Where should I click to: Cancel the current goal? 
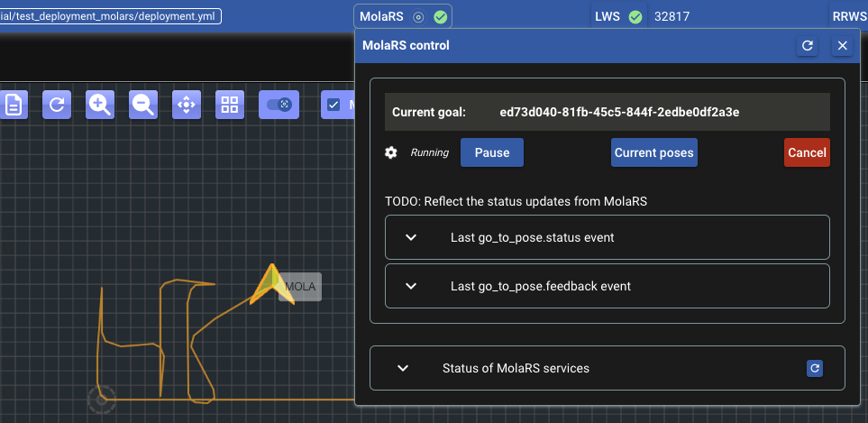click(x=806, y=152)
